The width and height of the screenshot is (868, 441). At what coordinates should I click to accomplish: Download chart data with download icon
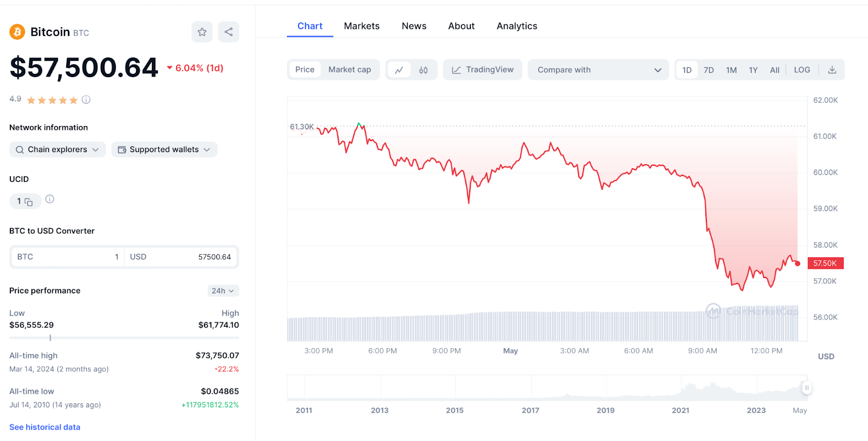832,70
